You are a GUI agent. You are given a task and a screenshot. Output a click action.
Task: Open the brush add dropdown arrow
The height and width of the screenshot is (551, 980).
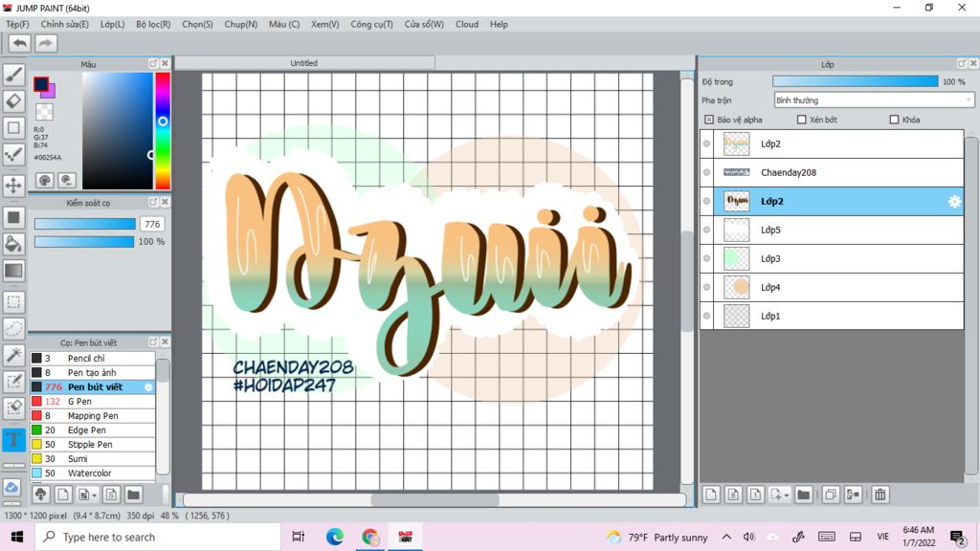click(94, 496)
